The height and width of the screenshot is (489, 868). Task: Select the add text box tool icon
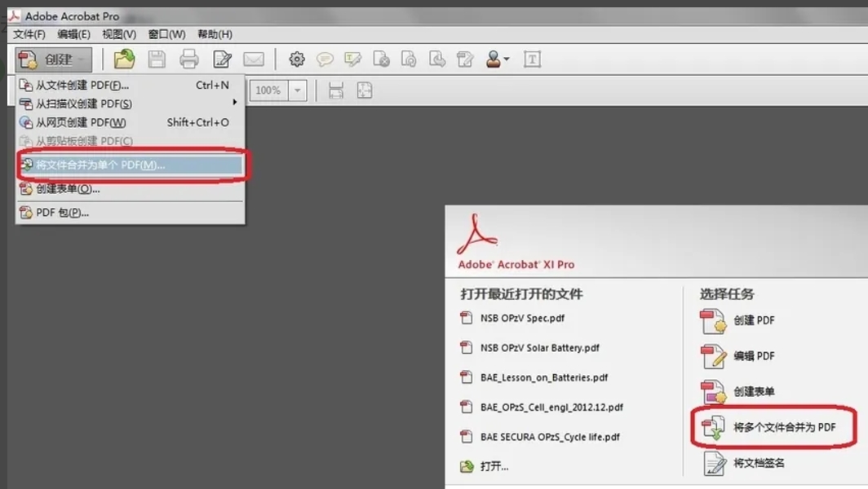click(532, 59)
